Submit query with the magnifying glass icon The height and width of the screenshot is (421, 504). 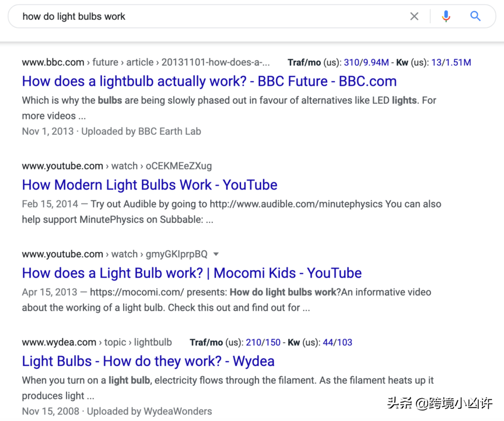coord(475,16)
